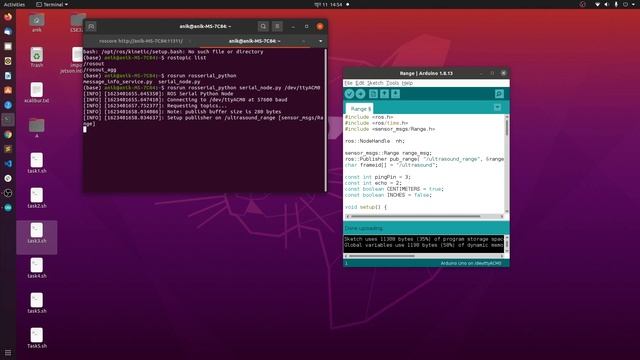Viewport: 640px width, 360px height.
Task: Click the terminal window vertical scrollbar
Action: tap(325, 120)
